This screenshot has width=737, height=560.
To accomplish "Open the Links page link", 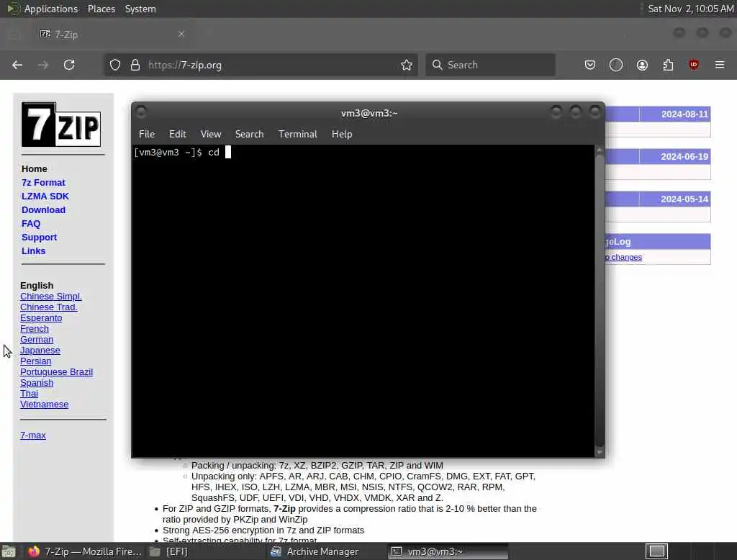I will [x=33, y=251].
